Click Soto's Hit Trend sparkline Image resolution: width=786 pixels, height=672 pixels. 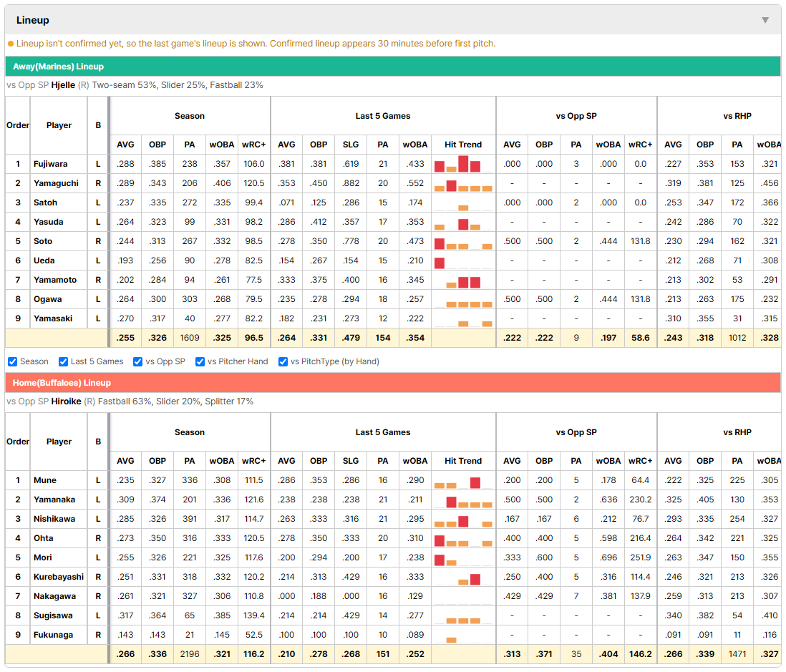pyautogui.click(x=463, y=242)
